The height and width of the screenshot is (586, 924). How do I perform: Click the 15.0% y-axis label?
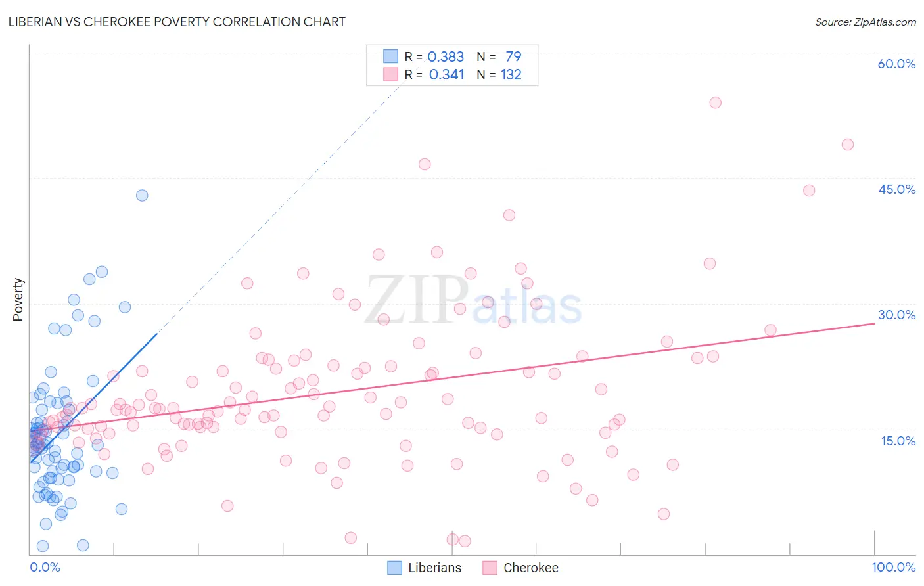pos(898,441)
